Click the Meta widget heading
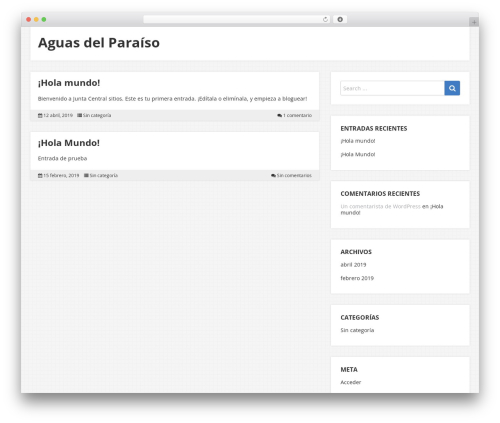The image size is (500, 423). [349, 370]
